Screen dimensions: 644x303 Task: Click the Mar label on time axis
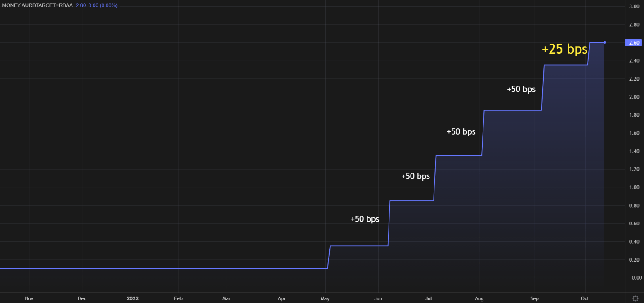pos(226,298)
